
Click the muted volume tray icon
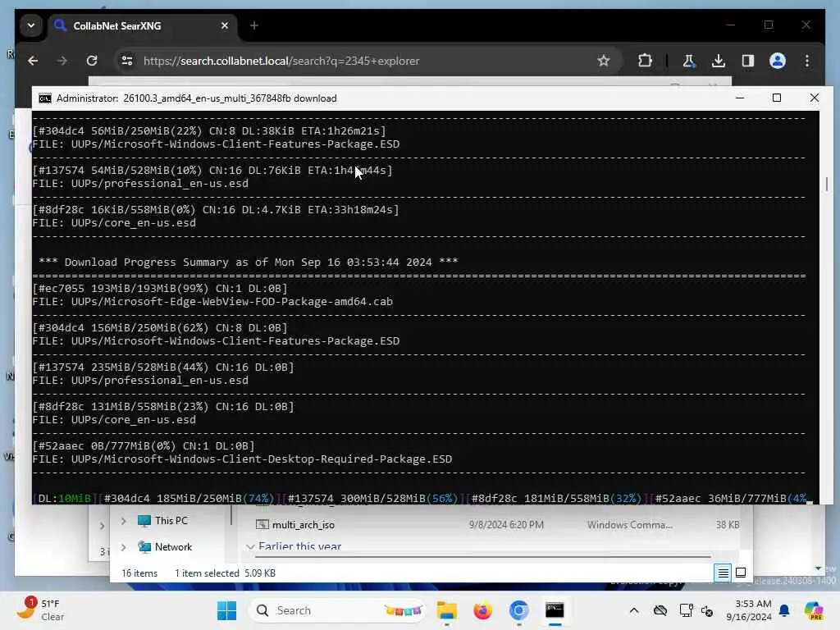click(x=707, y=610)
